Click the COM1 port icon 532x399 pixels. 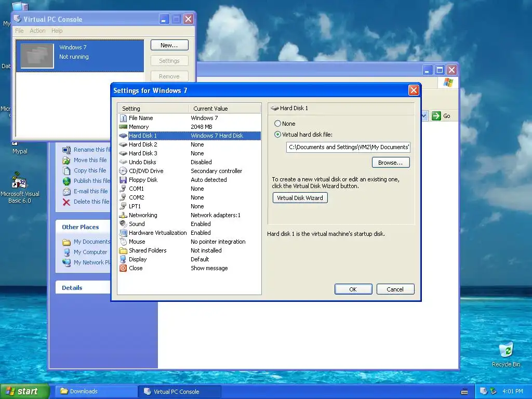pos(123,189)
